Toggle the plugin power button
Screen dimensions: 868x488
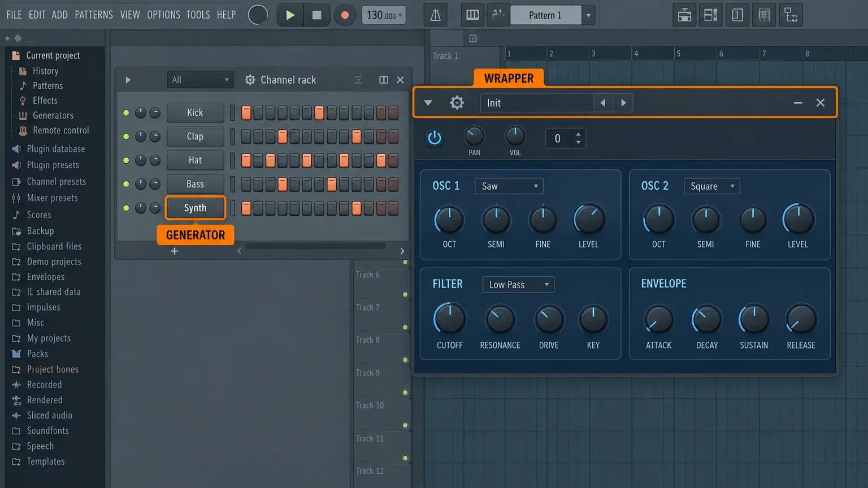click(434, 138)
